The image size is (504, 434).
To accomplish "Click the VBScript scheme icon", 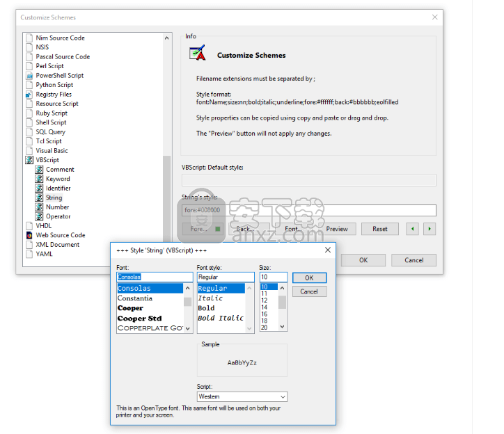I will (x=29, y=160).
